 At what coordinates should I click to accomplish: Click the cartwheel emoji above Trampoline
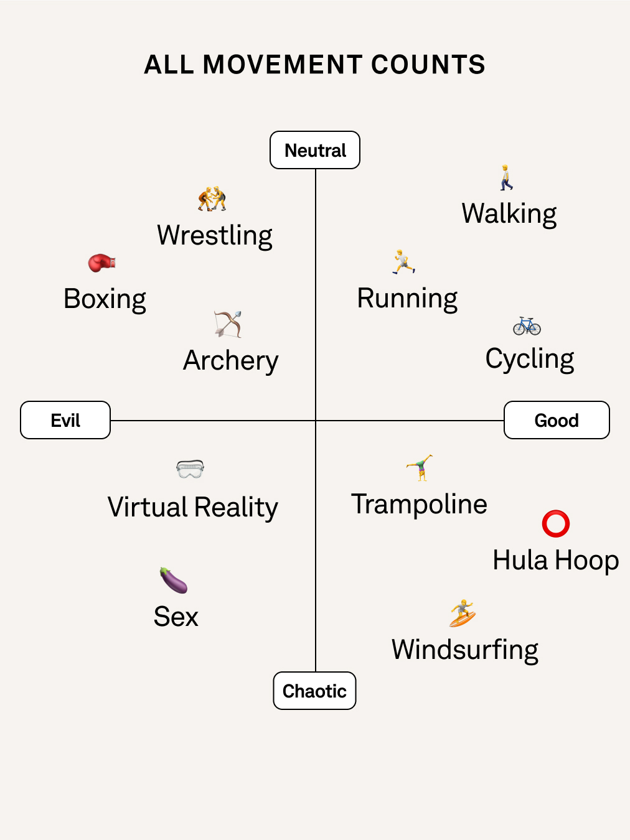[x=420, y=468]
